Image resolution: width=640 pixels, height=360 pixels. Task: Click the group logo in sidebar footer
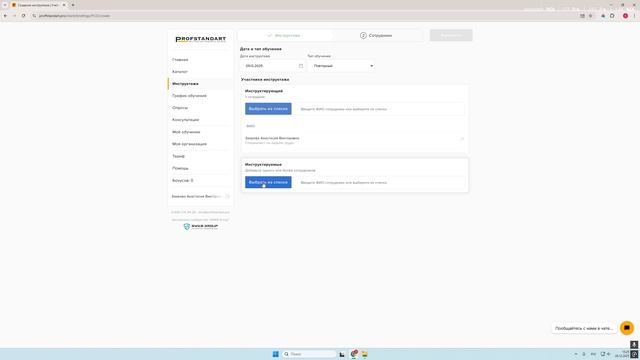[200, 226]
